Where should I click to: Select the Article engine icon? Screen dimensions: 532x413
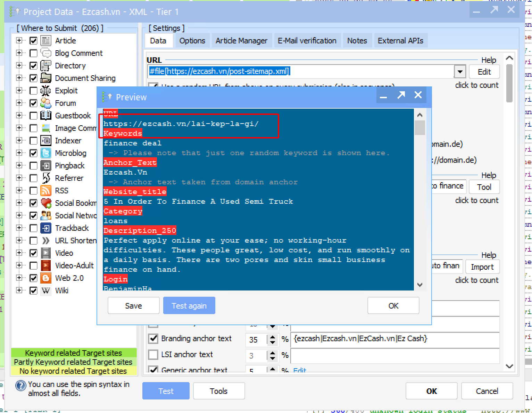[x=46, y=41]
